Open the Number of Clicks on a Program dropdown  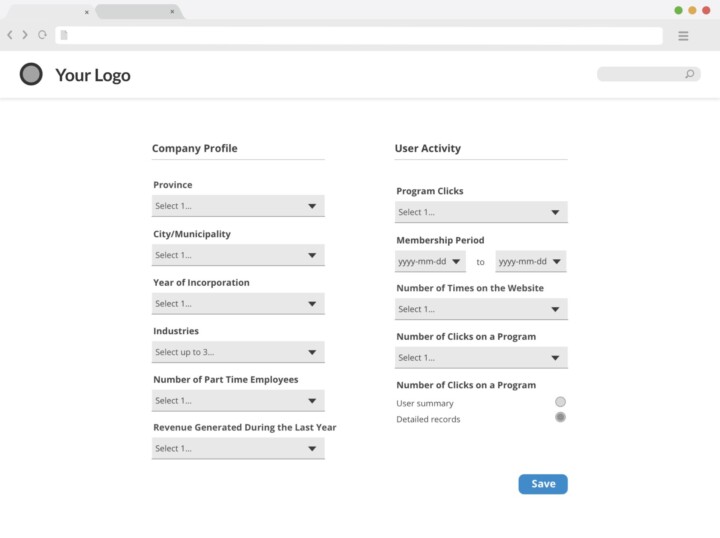tap(481, 358)
